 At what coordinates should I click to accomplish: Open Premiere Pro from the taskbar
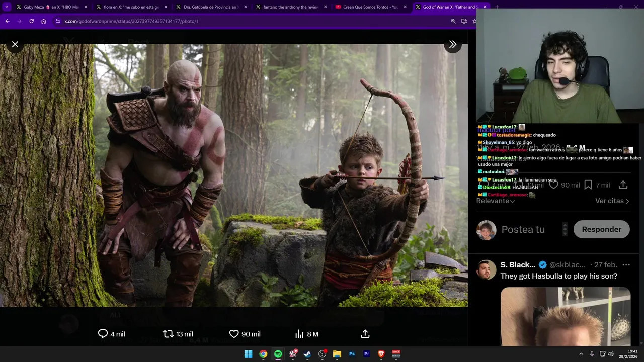[367, 354]
